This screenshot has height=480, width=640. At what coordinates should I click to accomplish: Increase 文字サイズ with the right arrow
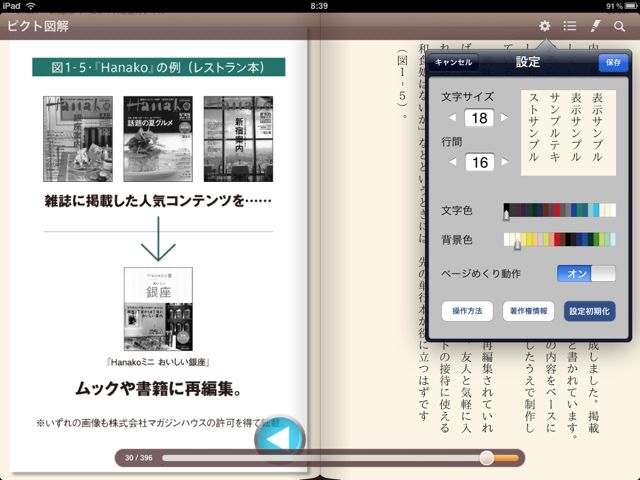(504, 118)
